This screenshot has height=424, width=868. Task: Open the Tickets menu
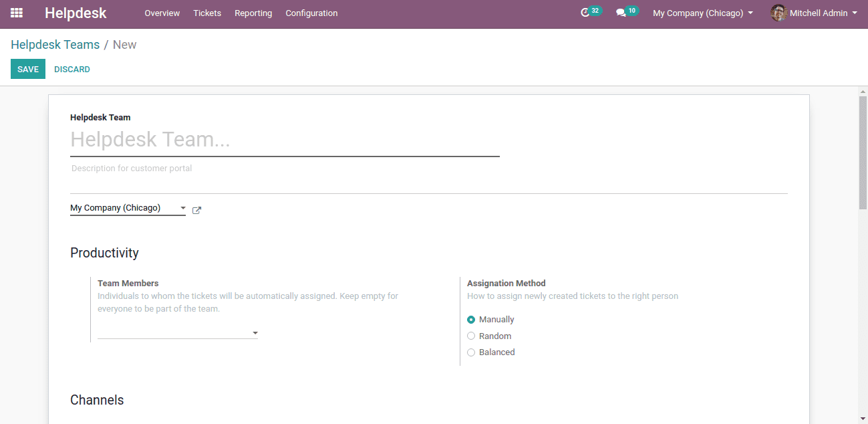207,13
